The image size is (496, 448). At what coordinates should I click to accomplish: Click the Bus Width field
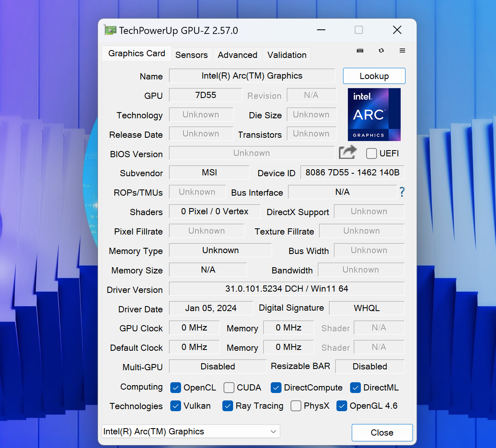(x=369, y=250)
